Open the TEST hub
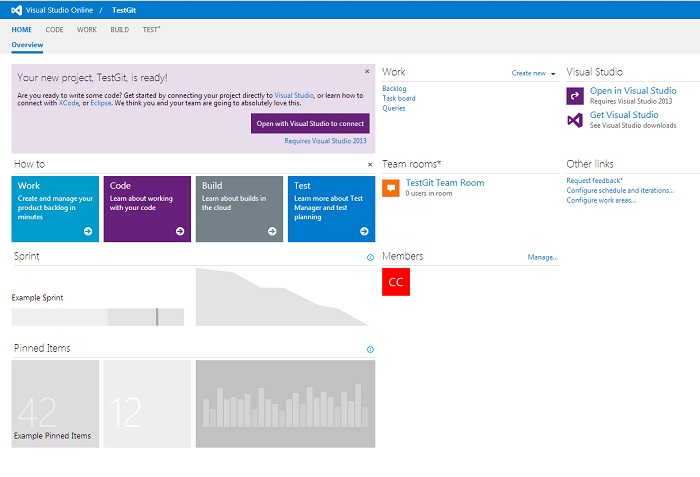The image size is (700, 477). [x=151, y=29]
